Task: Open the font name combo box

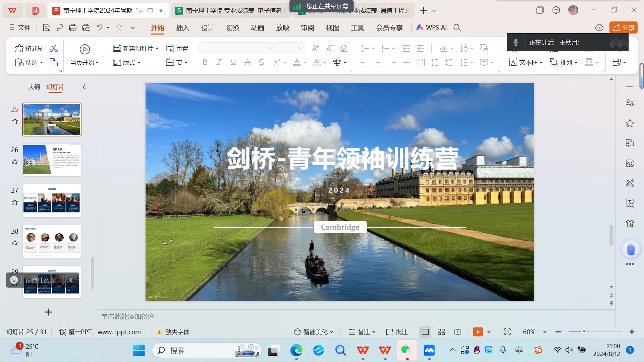Action: (237, 49)
